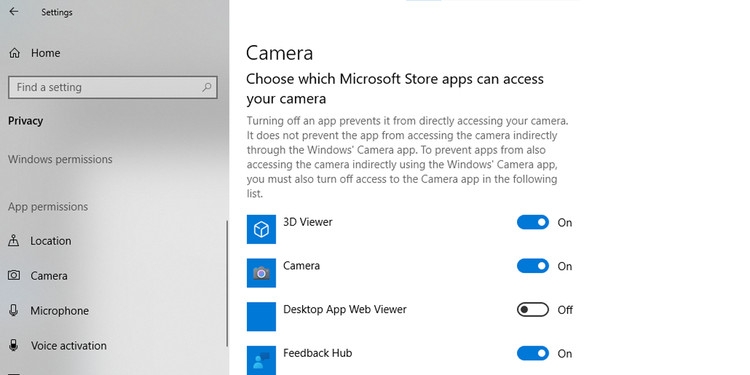Click the Microphone icon in the sidebar
This screenshot has width=750, height=375.
[14, 310]
